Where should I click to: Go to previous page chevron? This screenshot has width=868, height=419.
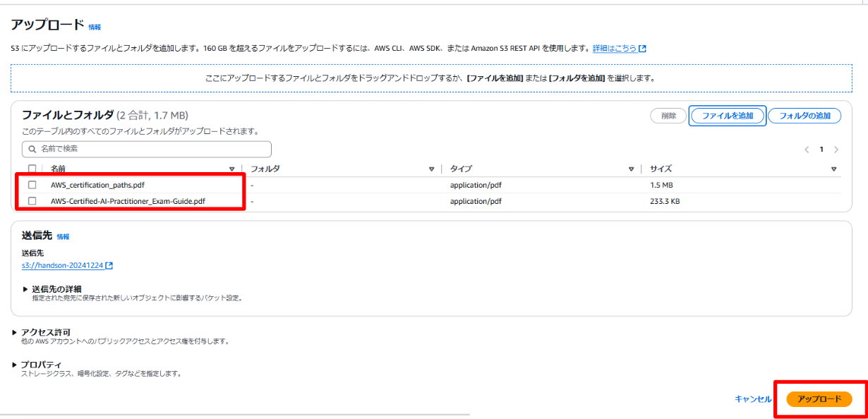point(807,150)
